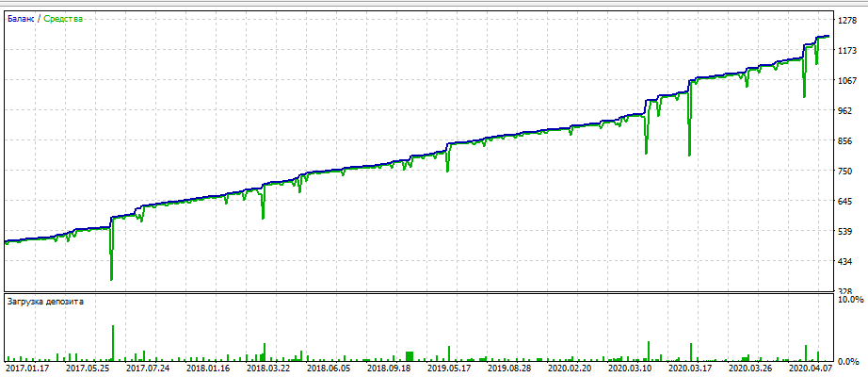Image resolution: width=868 pixels, height=377 pixels.
Task: Select the 1067 value on price axis
Action: 847,80
